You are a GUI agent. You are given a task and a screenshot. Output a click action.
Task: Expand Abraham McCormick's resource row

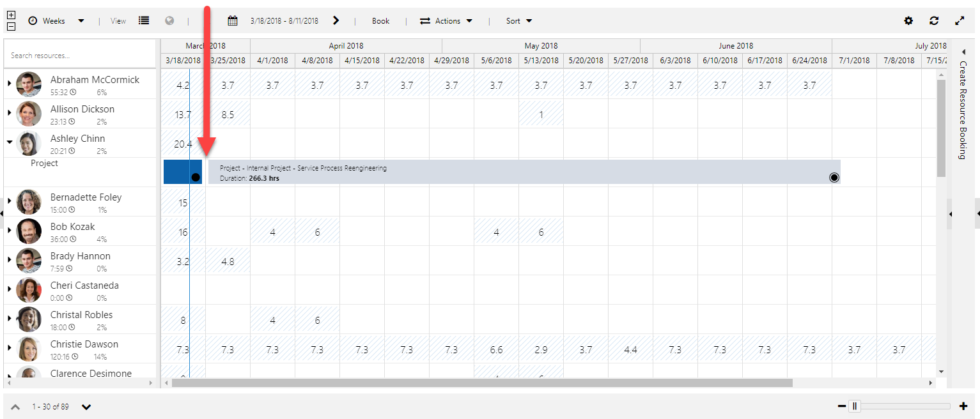(x=9, y=84)
